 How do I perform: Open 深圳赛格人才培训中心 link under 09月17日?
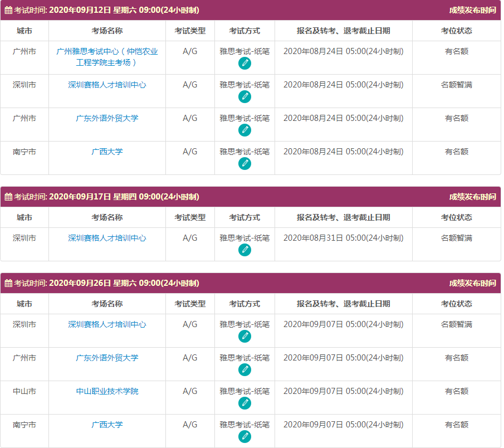click(107, 238)
